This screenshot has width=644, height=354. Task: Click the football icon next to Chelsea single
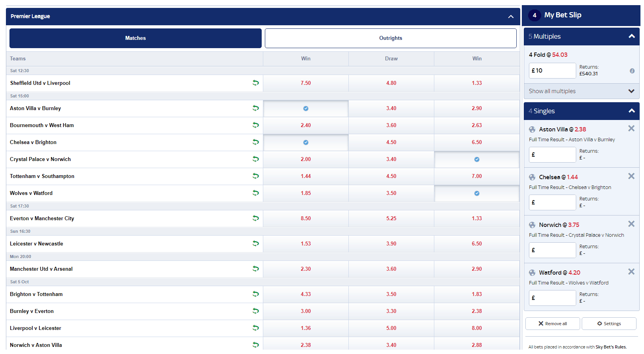click(x=532, y=177)
